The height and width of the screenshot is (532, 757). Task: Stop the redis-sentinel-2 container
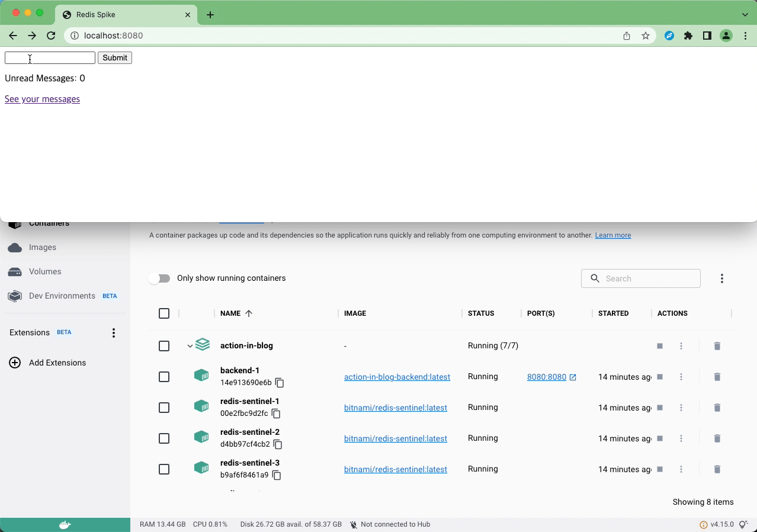coord(660,438)
